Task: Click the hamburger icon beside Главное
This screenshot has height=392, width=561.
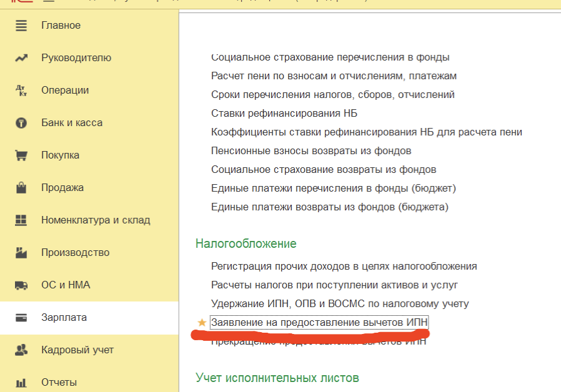Action: (21, 26)
